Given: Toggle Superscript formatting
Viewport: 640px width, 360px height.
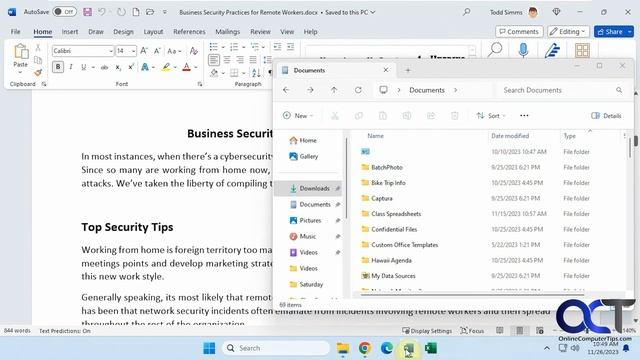Looking at the screenshot, I should (x=131, y=67).
